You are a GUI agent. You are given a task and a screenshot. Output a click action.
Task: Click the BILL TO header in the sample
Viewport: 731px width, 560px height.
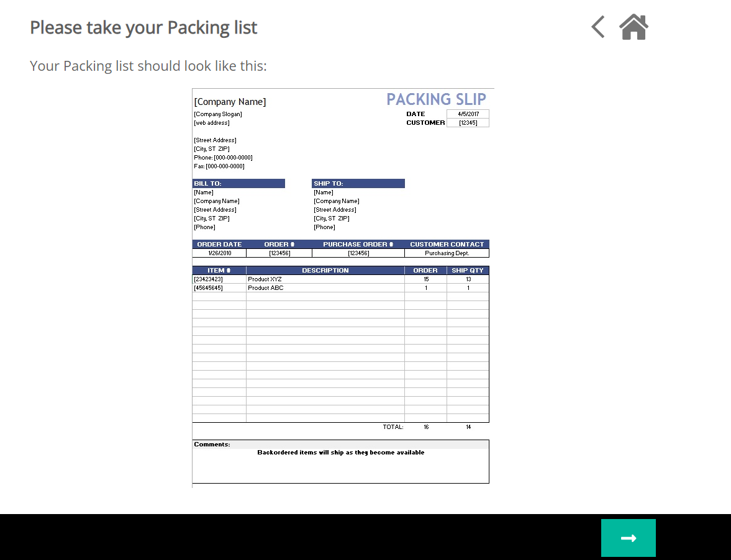point(238,184)
